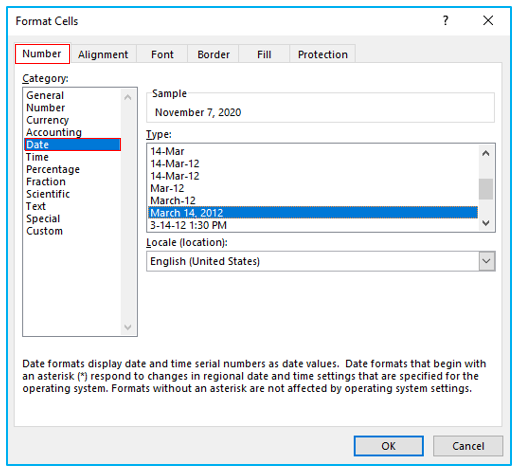Click the Category list scroll-up arrow
This screenshot has width=518, height=475.
click(128, 97)
